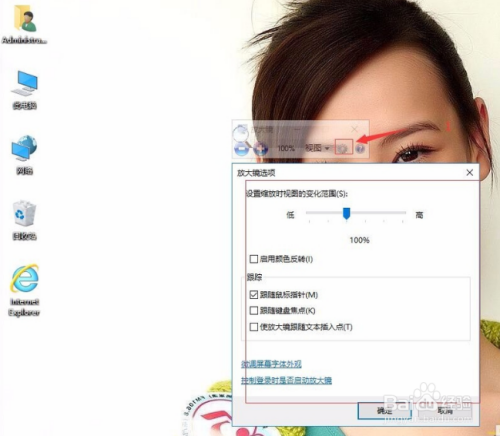Image resolution: width=500 pixels, height=436 pixels.
Task: Click the 确定 button
Action: pyautogui.click(x=384, y=411)
